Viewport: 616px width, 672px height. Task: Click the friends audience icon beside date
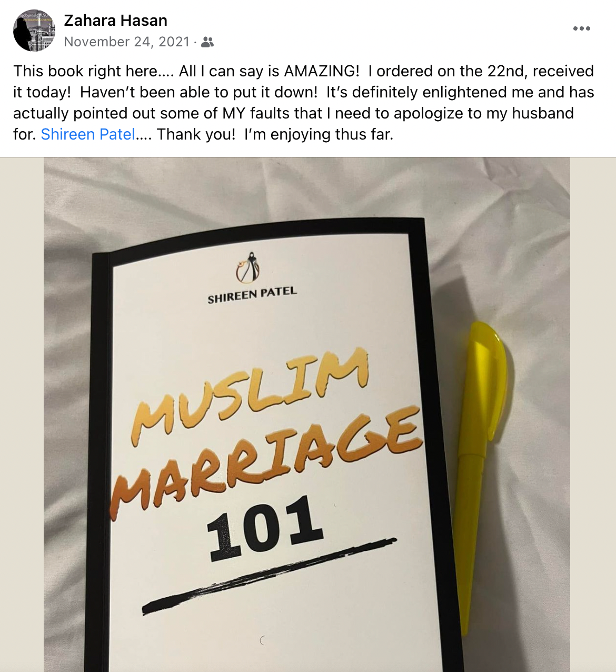[207, 42]
